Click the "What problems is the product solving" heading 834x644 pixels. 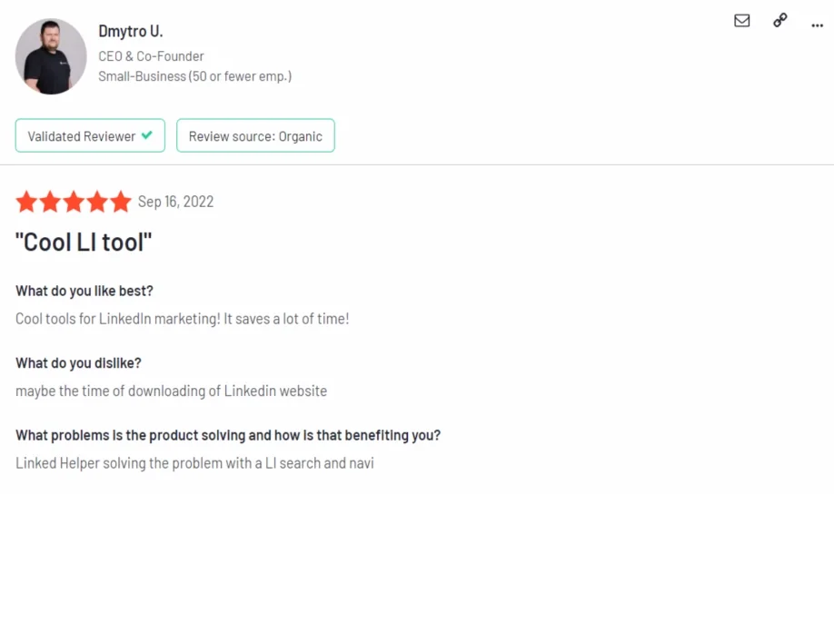click(x=228, y=435)
